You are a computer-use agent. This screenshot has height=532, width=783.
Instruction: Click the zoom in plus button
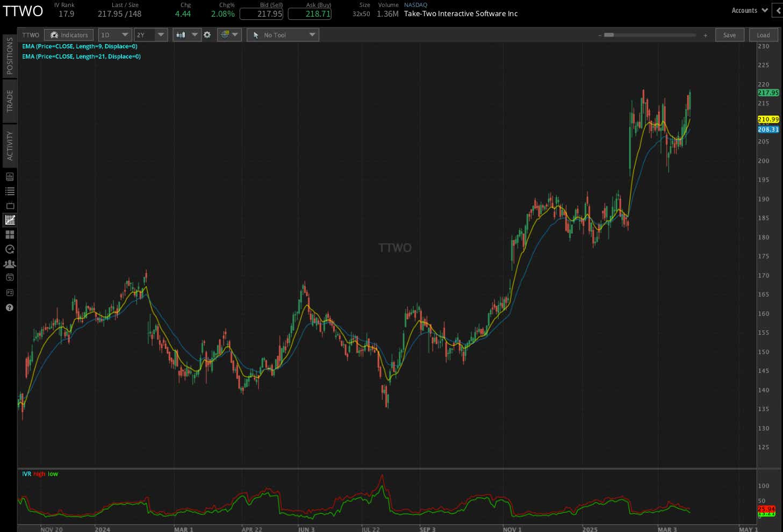coord(705,35)
